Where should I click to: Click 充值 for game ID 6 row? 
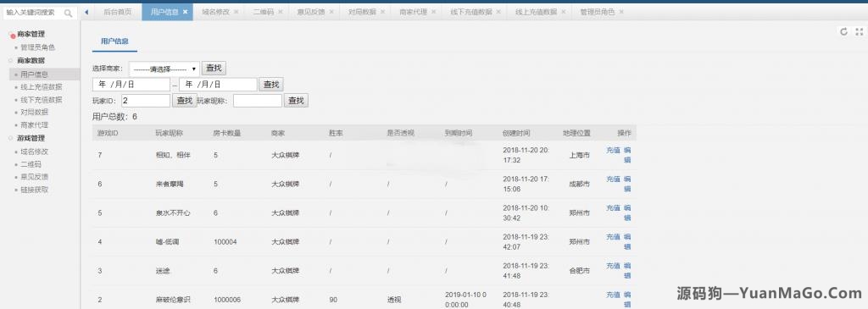(x=613, y=179)
